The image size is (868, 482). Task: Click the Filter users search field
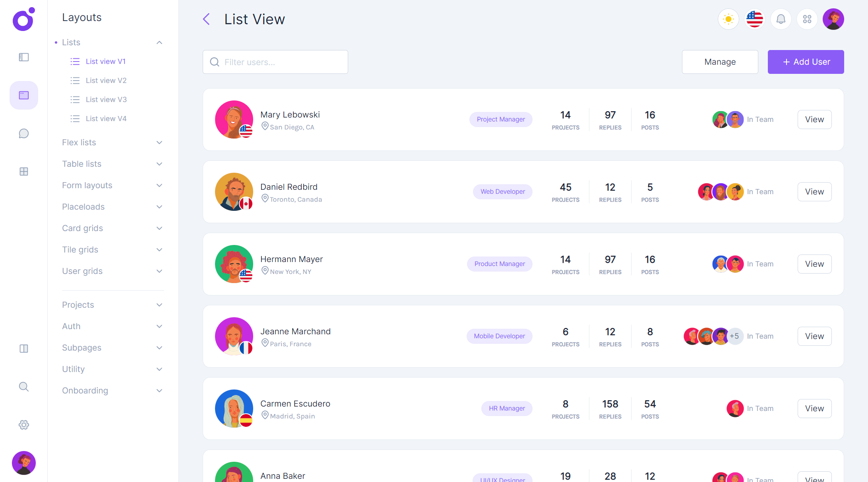coord(275,62)
